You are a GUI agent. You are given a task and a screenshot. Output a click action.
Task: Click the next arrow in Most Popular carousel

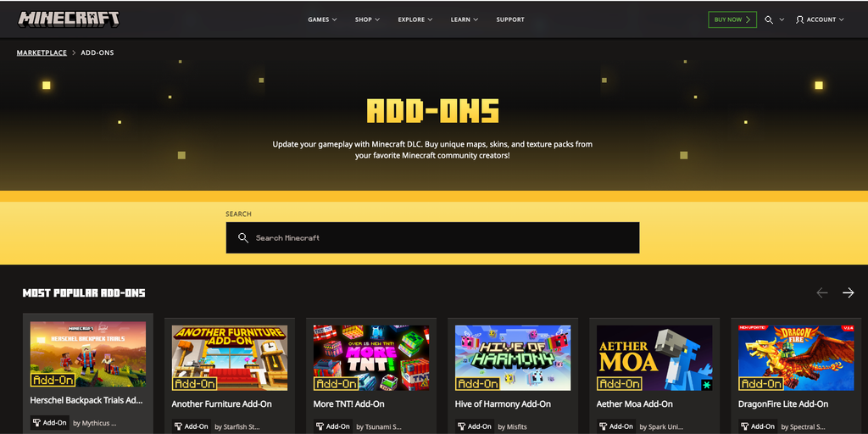point(848,292)
